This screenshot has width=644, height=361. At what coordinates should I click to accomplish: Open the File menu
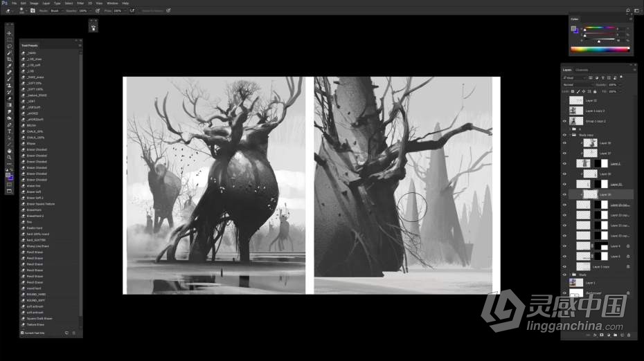click(15, 3)
